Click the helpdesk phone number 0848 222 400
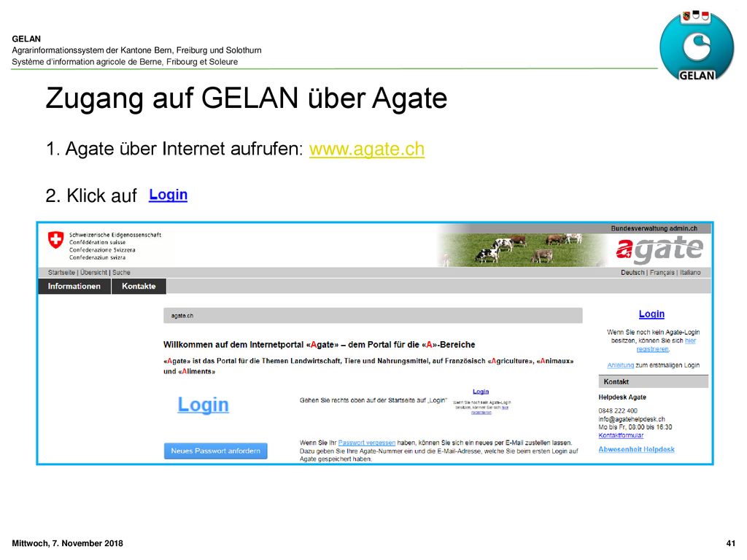 click(x=618, y=411)
